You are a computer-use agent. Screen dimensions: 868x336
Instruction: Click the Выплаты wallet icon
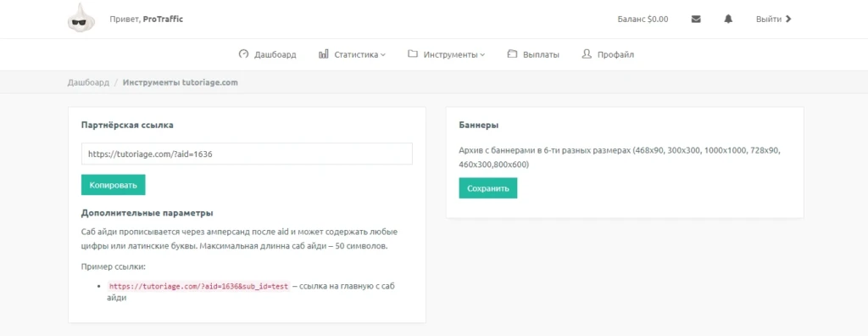pyautogui.click(x=512, y=54)
